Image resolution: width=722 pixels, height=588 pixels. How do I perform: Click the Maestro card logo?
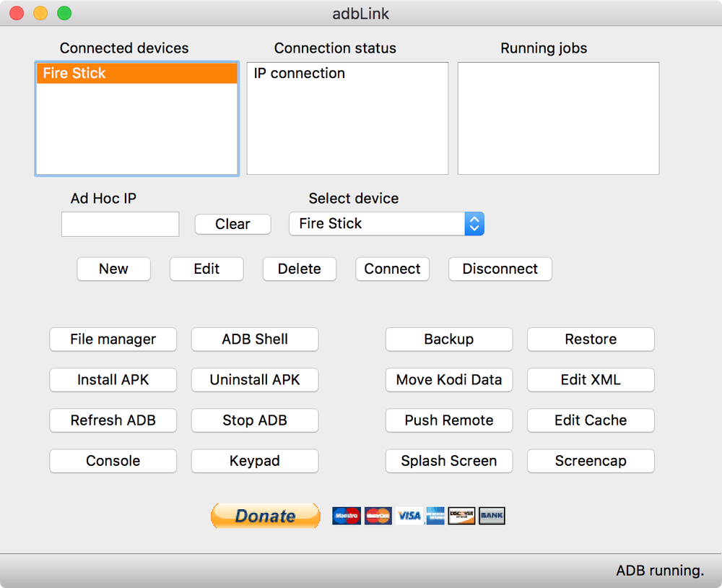coord(347,516)
